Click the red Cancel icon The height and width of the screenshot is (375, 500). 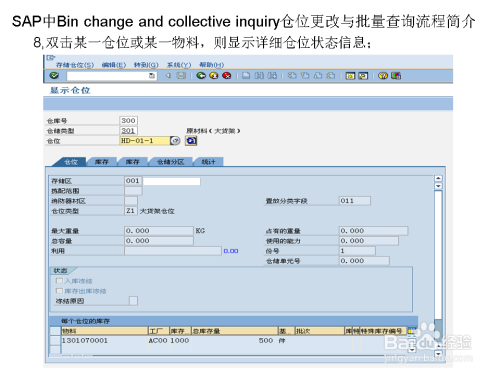[227, 76]
